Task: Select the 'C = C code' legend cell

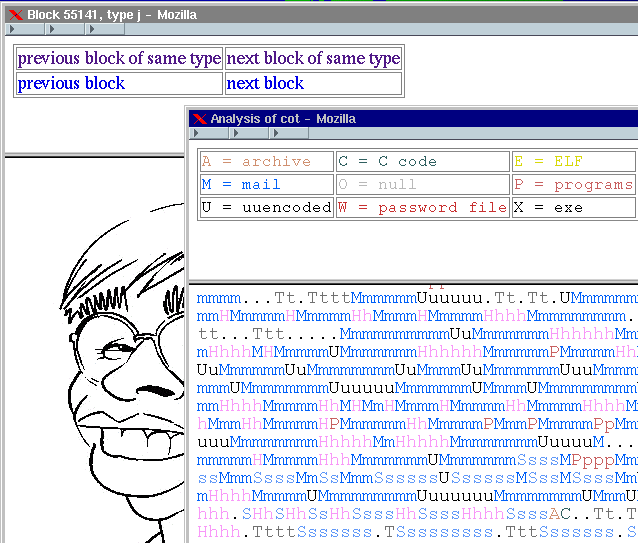Action: (x=387, y=161)
